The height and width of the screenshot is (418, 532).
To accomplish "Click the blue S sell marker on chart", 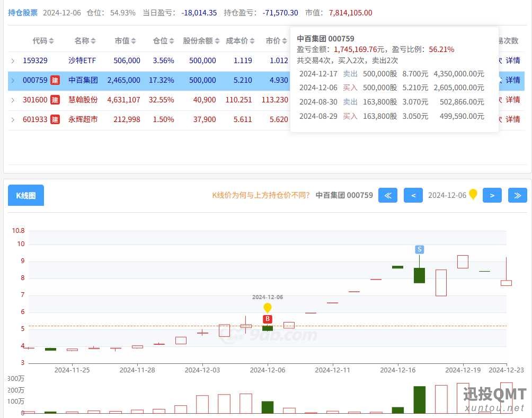I will (x=419, y=249).
